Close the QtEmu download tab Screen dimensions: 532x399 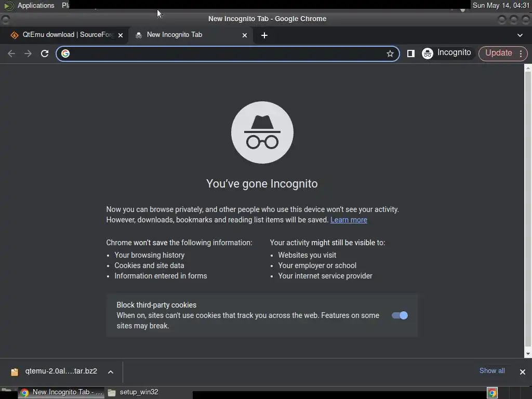coord(121,35)
